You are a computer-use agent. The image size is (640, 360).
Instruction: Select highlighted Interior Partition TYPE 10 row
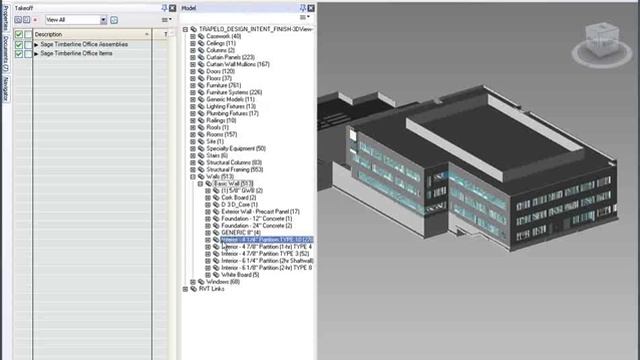click(267, 240)
